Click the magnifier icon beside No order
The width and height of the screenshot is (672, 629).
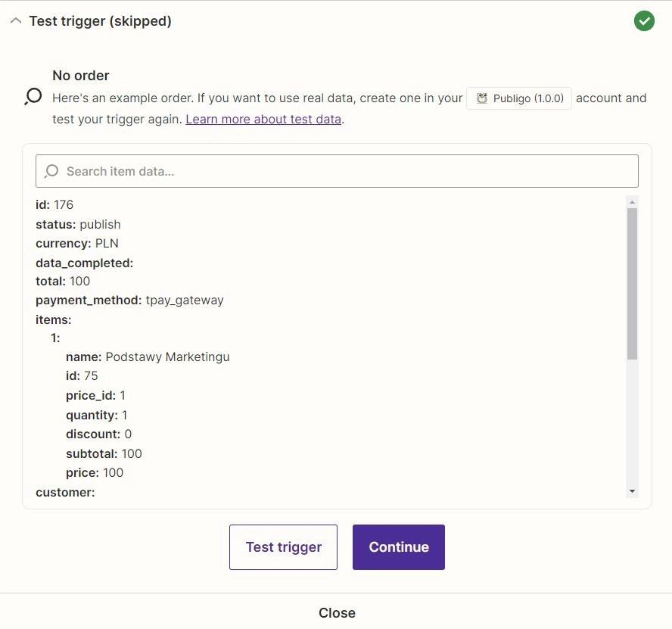33,96
